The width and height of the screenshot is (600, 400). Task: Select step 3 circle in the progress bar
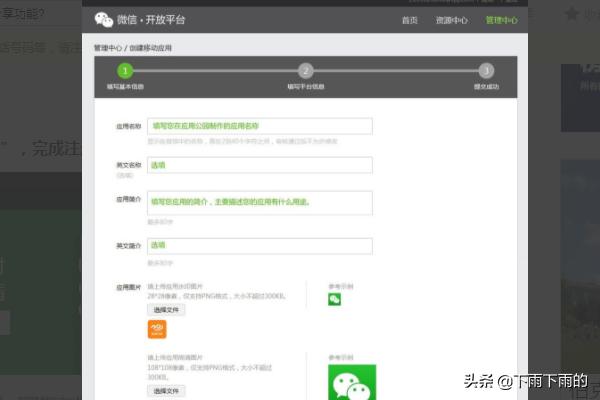[486, 71]
